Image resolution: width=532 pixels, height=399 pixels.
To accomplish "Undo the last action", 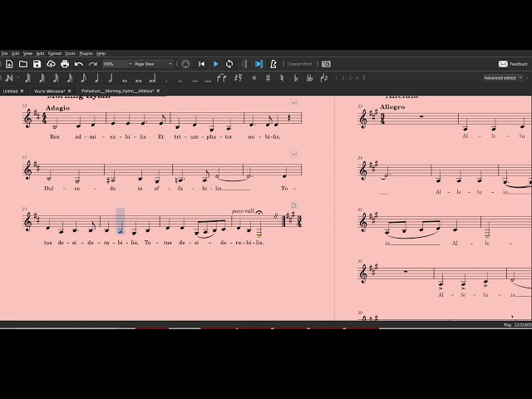I will tap(79, 64).
